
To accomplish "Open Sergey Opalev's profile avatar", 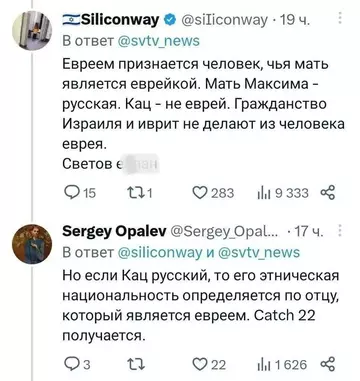I will click(x=32, y=244).
